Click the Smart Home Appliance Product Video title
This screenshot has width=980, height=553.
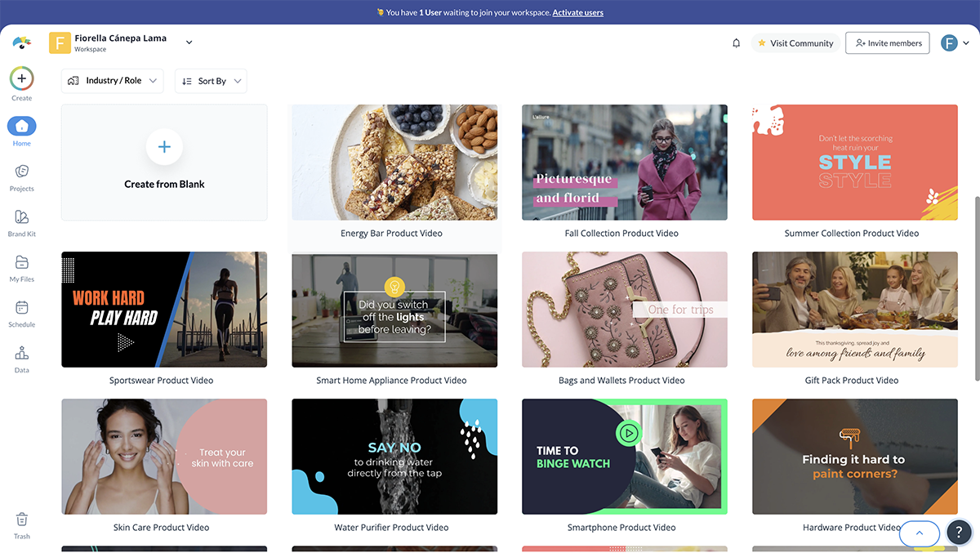pos(391,381)
